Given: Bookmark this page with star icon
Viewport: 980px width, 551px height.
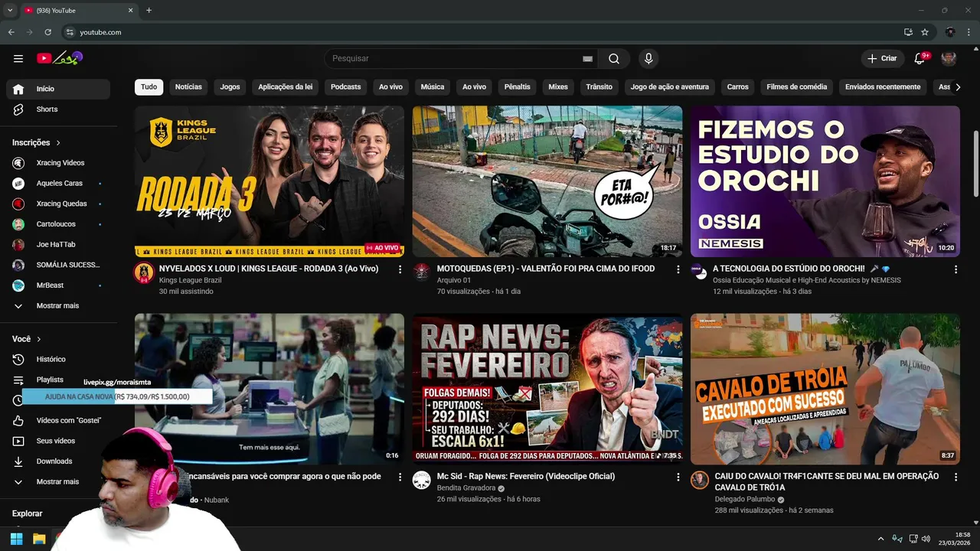Looking at the screenshot, I should click(x=925, y=32).
